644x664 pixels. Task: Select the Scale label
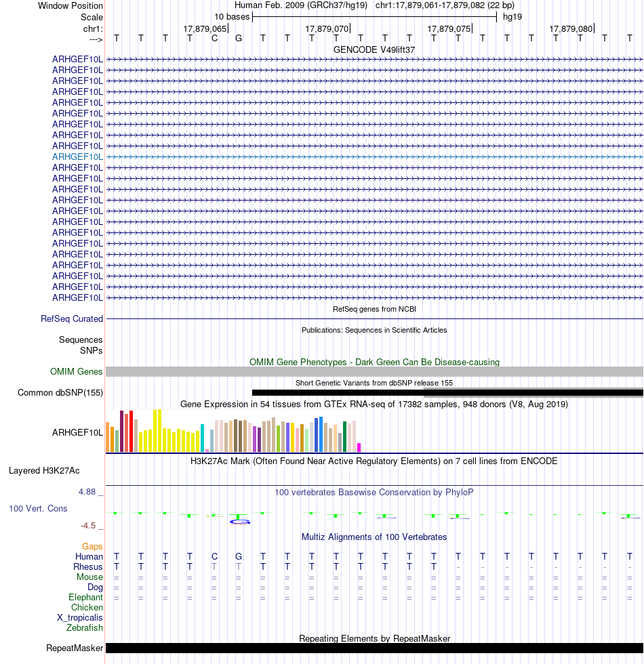tap(92, 18)
